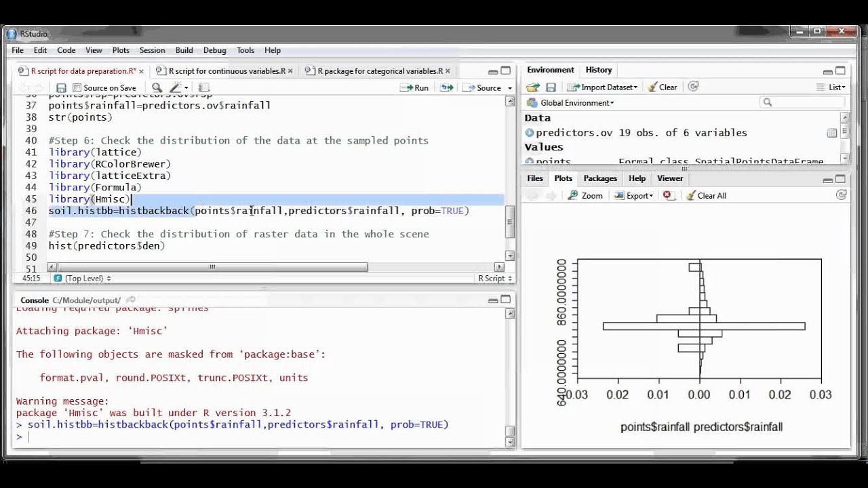Open the R Script file type selector
The width and height of the screenshot is (868, 488).
click(494, 278)
